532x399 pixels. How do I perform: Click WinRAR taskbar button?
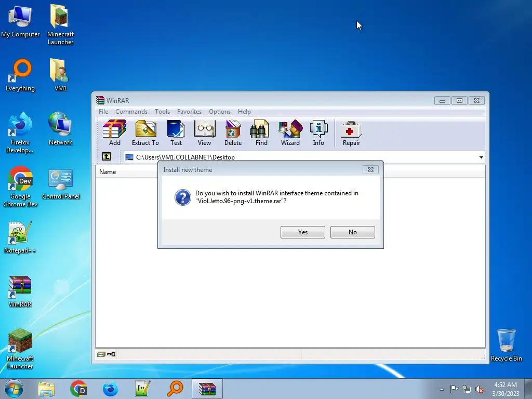207,389
